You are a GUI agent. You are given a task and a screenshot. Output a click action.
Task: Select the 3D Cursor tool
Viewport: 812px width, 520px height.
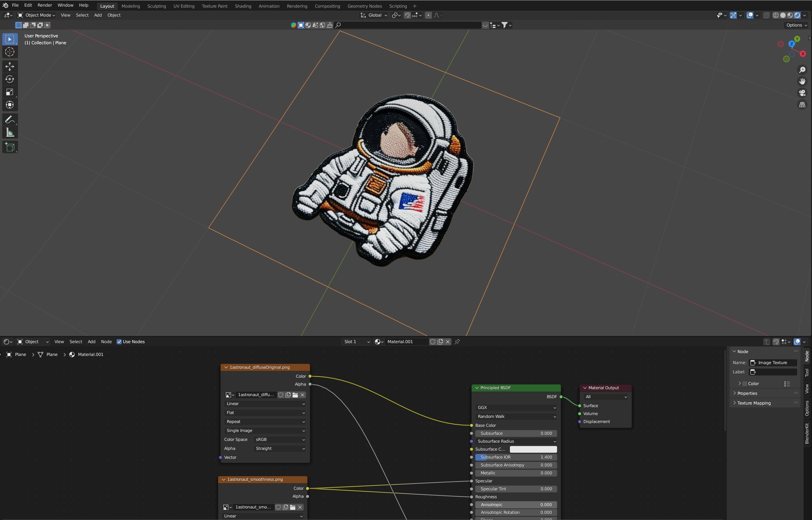9,52
